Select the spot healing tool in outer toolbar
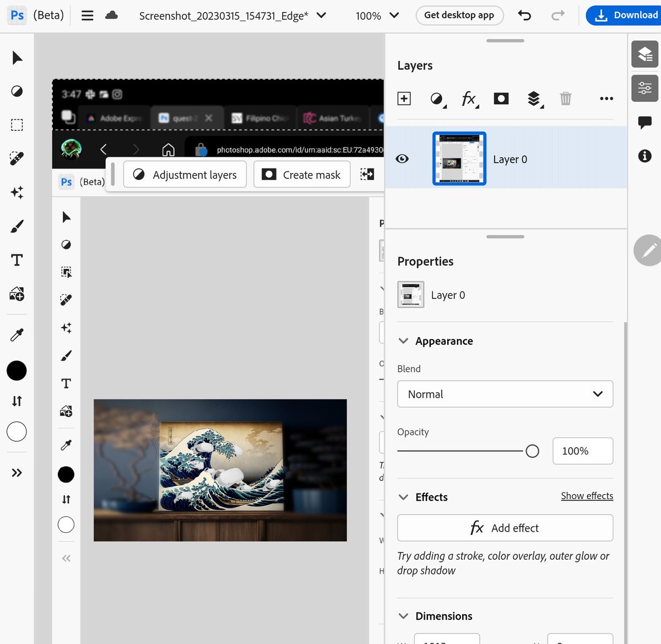 pyautogui.click(x=17, y=159)
